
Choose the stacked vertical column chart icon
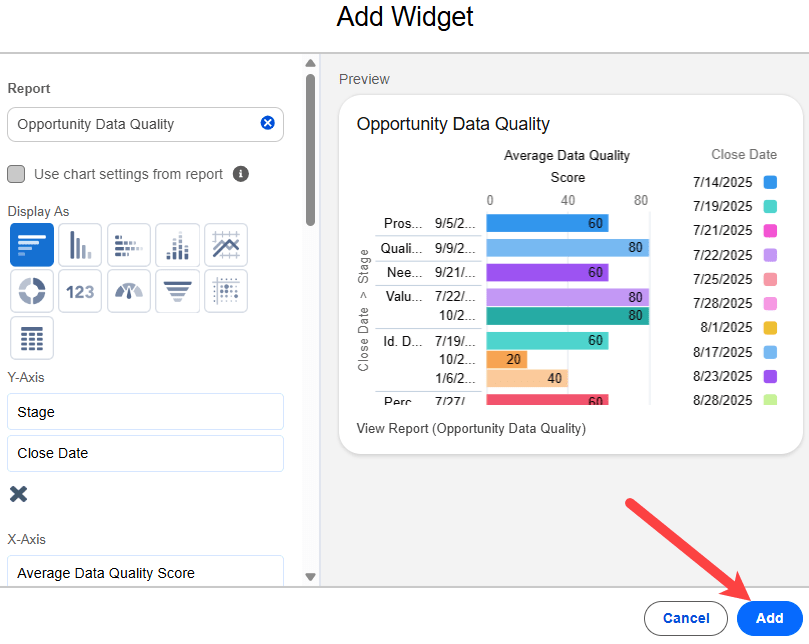pos(177,245)
